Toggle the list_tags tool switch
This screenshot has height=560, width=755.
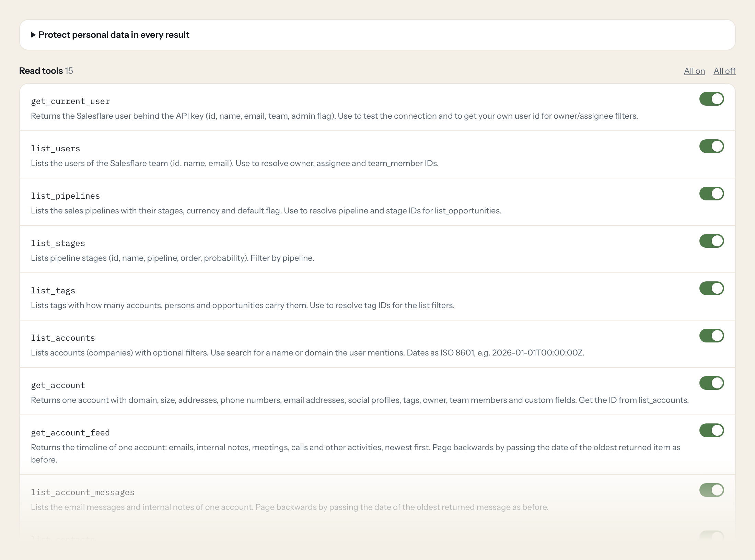711,288
